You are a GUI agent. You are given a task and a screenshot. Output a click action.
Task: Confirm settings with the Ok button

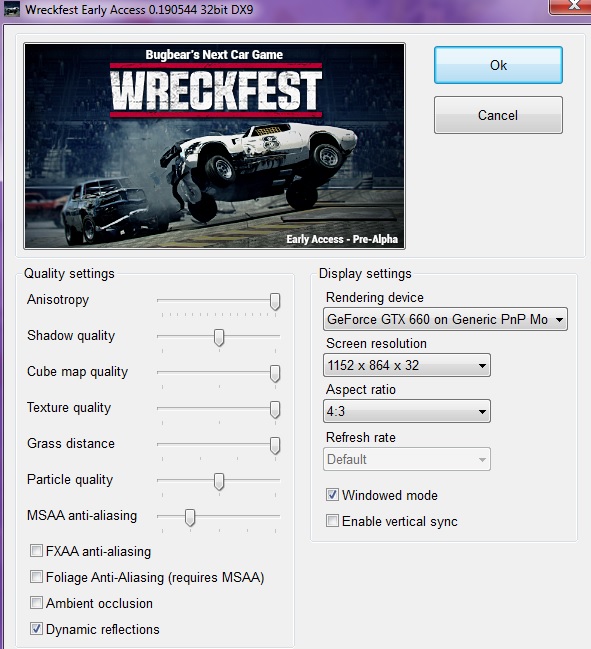[x=498, y=65]
